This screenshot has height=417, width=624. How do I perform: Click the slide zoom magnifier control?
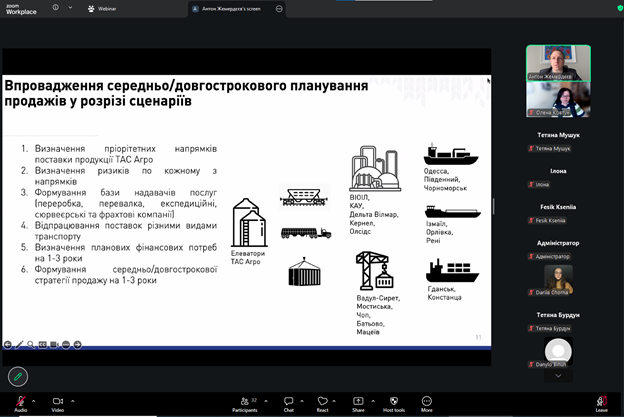click(31, 344)
